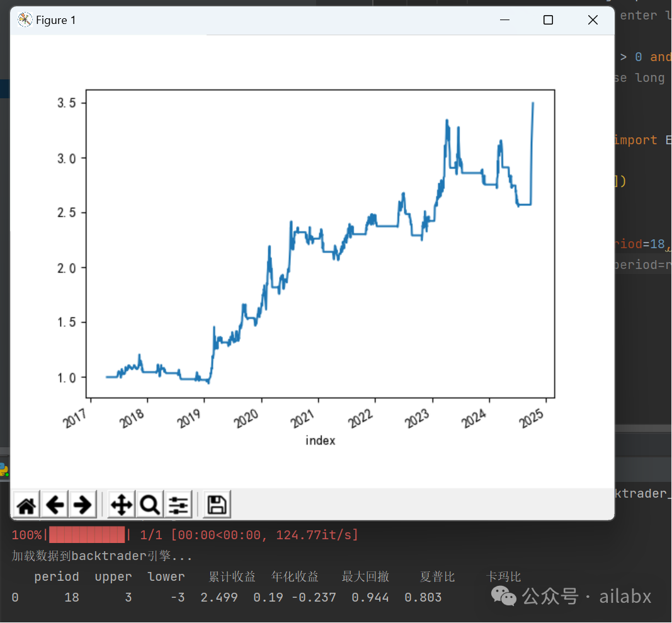Click the max drawdown value -0.237

click(314, 597)
